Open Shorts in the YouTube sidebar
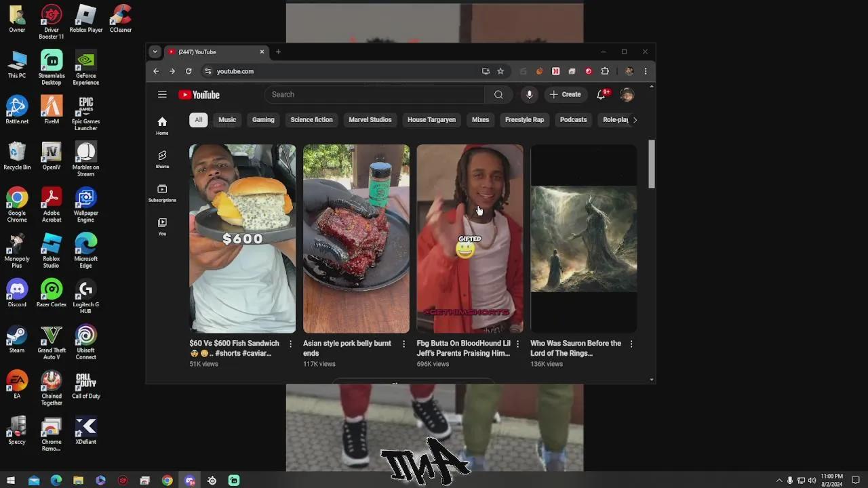Screen dimensions: 868x488 tap(162, 159)
